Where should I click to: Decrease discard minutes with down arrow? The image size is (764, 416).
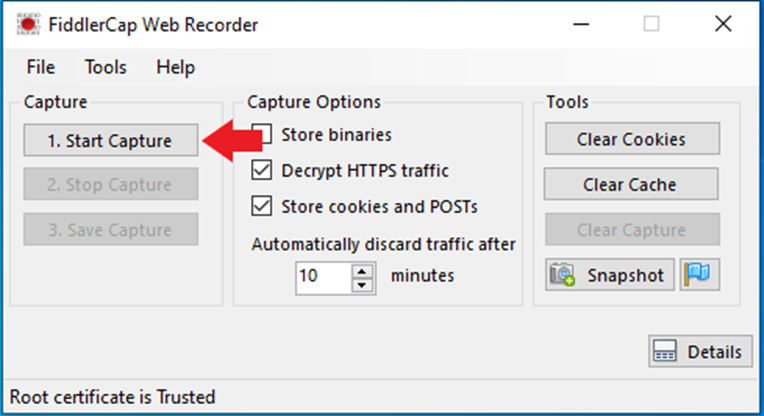(x=362, y=284)
